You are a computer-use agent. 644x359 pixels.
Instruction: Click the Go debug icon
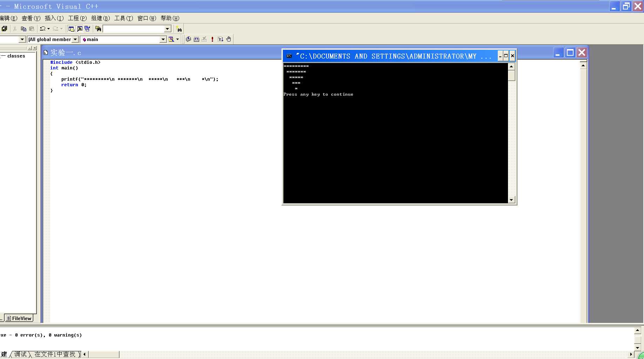click(x=221, y=39)
